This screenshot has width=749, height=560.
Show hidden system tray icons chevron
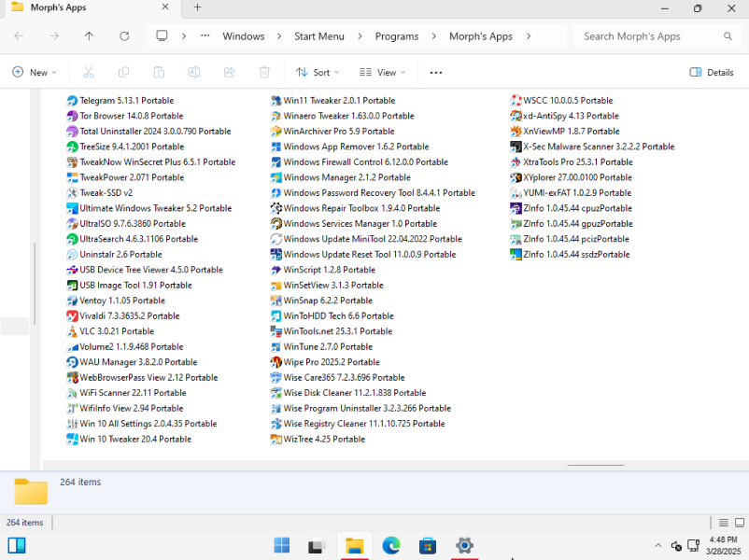(658, 545)
